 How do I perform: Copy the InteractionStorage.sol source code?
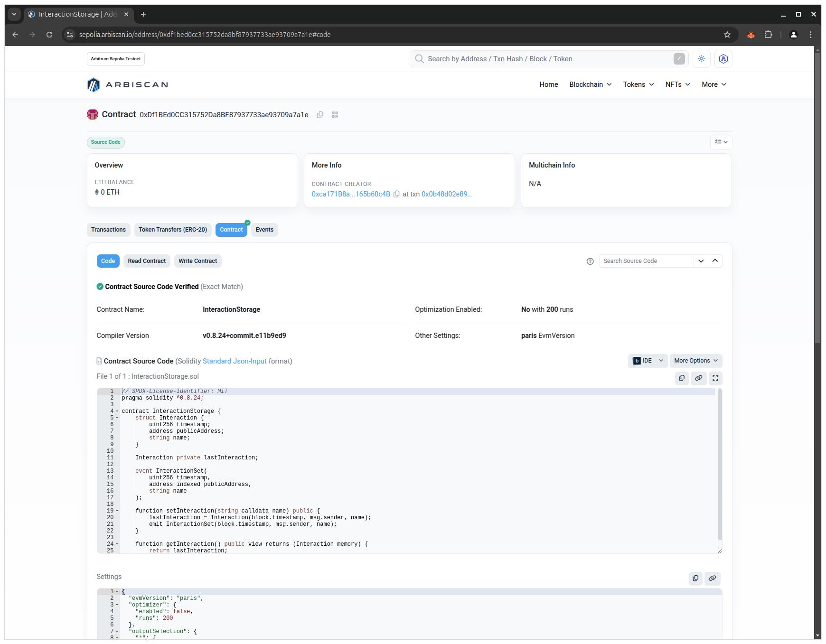tap(682, 378)
